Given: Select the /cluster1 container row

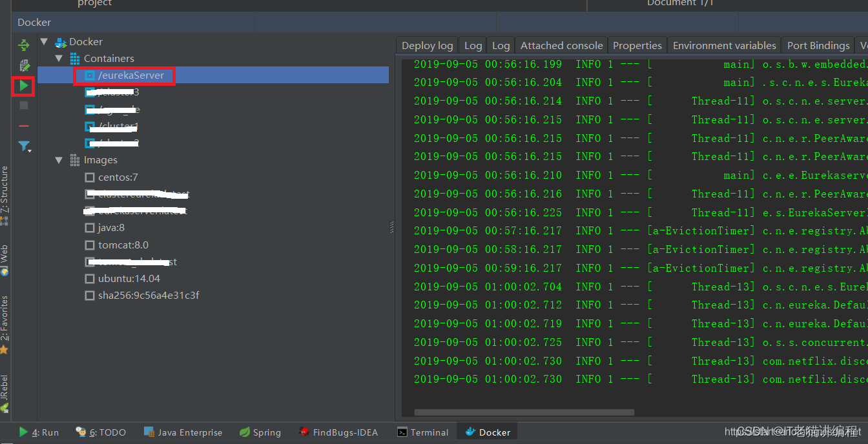Looking at the screenshot, I should tap(213, 126).
